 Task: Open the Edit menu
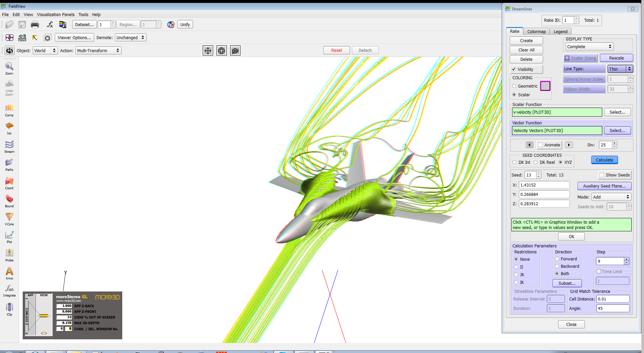[x=16, y=14]
